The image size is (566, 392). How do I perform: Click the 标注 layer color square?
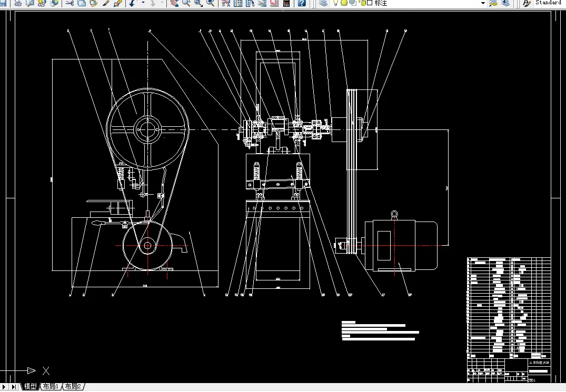[x=370, y=3]
